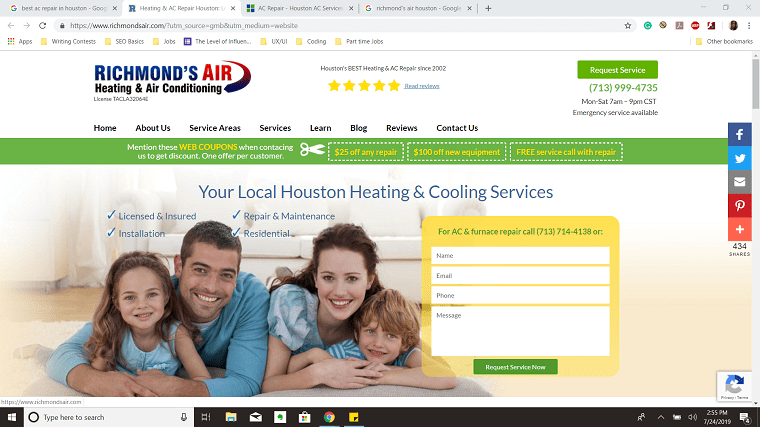The width and height of the screenshot is (760, 427).
Task: Open Part time Jobs bookmark folder
Action: 359,42
